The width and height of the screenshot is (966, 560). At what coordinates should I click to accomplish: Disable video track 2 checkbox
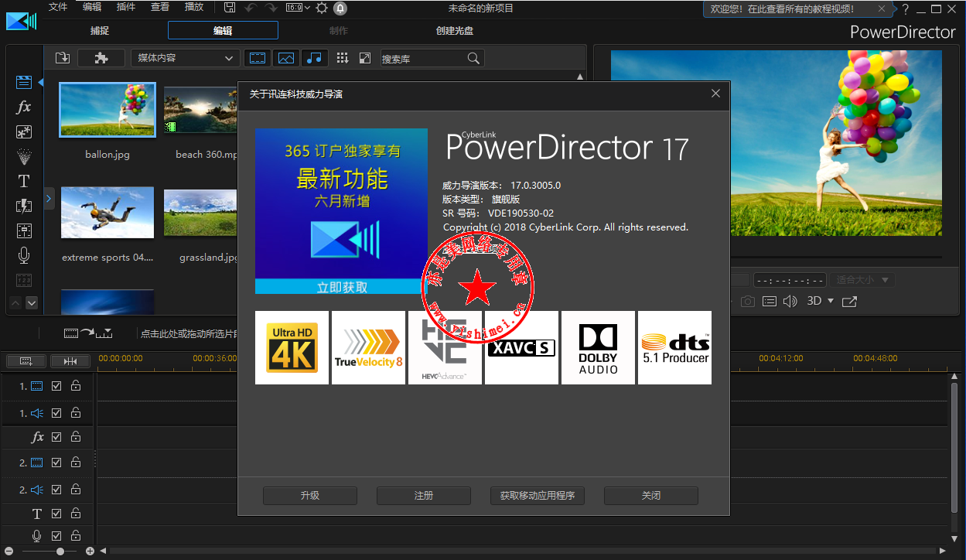click(56, 462)
